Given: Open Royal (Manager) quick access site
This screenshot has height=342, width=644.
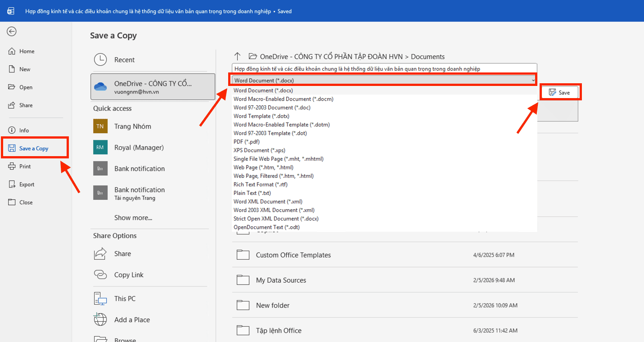Looking at the screenshot, I should click(x=139, y=148).
